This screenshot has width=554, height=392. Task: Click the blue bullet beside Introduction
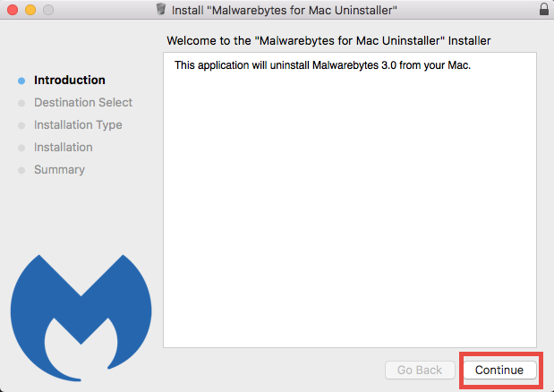21,81
